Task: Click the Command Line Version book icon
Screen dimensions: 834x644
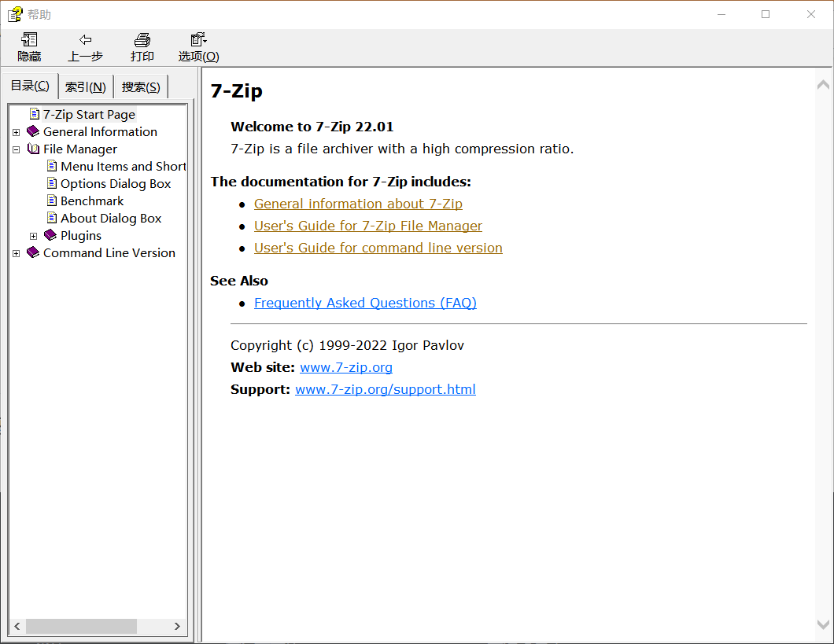Action: coord(33,253)
